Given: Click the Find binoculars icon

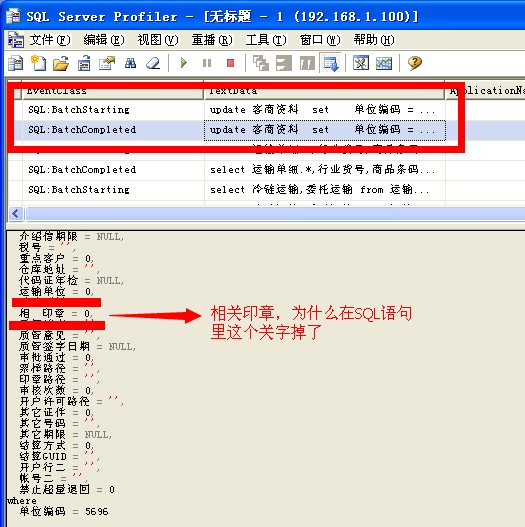Looking at the screenshot, I should 130,63.
